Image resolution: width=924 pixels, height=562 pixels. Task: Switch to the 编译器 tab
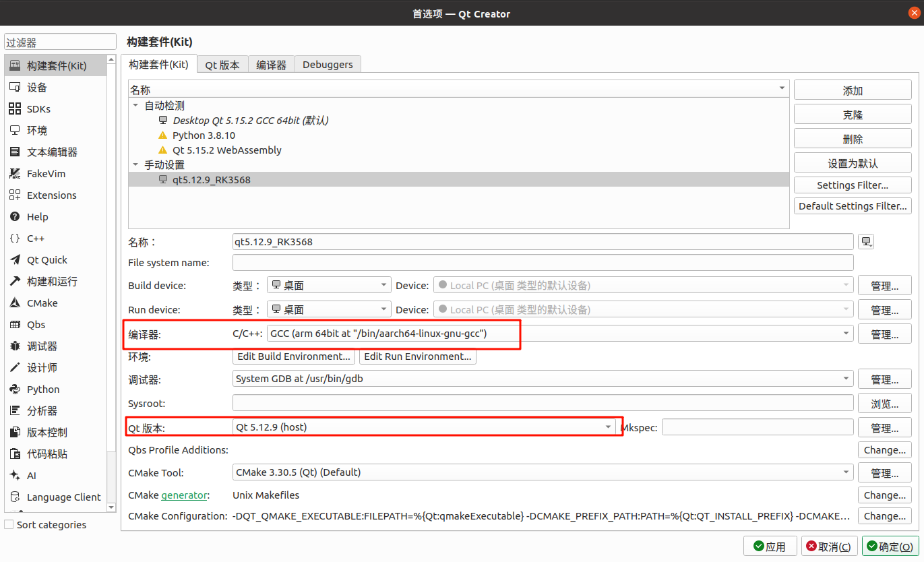tap(272, 65)
